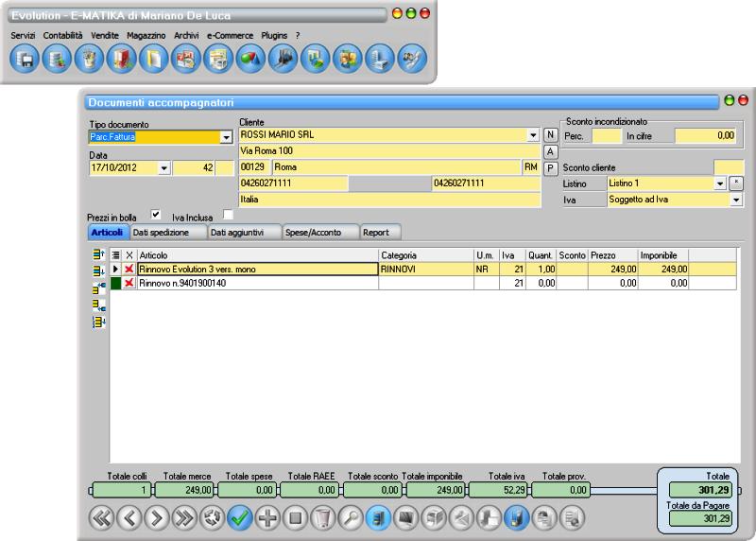Toggle Iva Inclusa checkbox

tap(228, 215)
